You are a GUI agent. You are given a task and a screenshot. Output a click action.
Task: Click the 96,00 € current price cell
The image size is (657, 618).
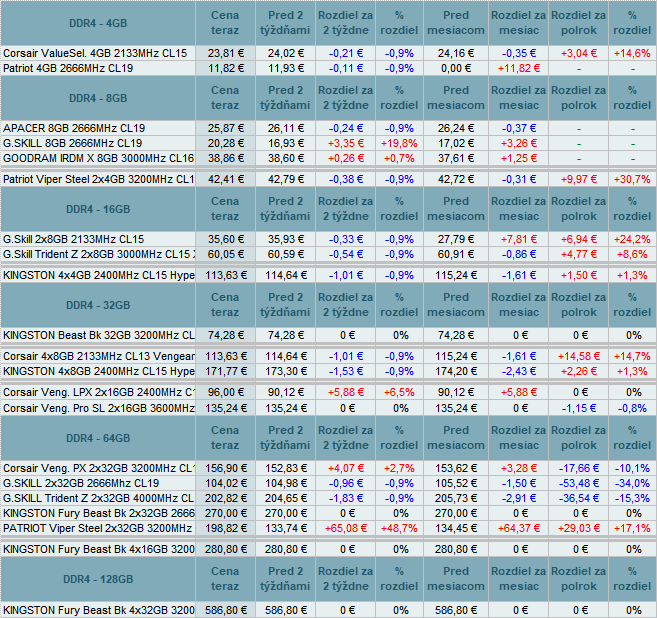(226, 392)
